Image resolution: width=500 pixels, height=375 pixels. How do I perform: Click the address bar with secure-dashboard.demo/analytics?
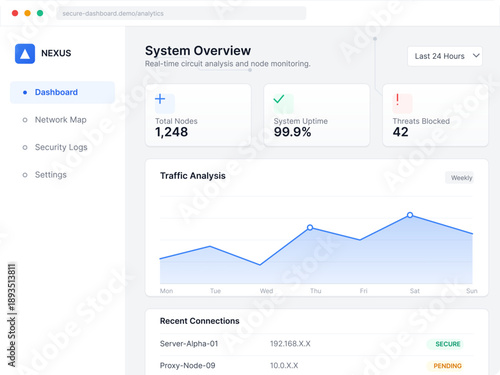(x=181, y=13)
